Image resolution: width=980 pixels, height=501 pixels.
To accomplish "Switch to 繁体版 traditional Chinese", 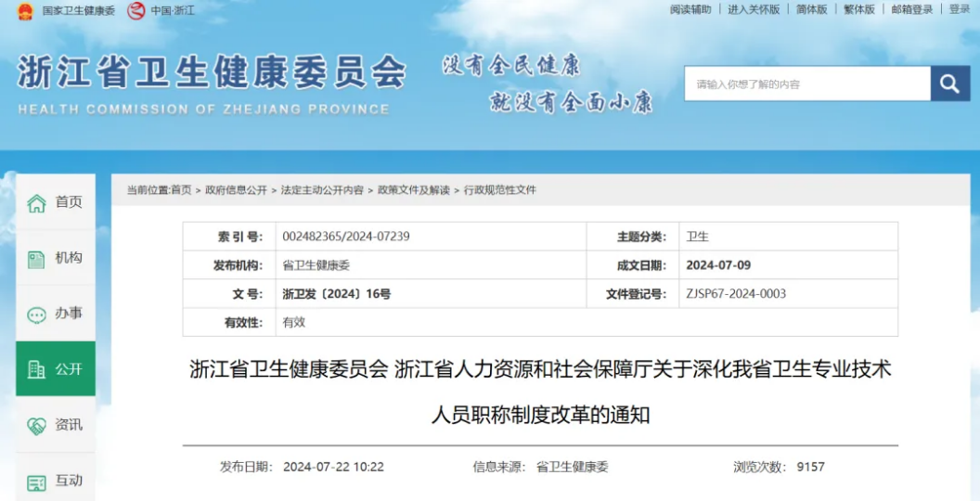I will tap(858, 9).
